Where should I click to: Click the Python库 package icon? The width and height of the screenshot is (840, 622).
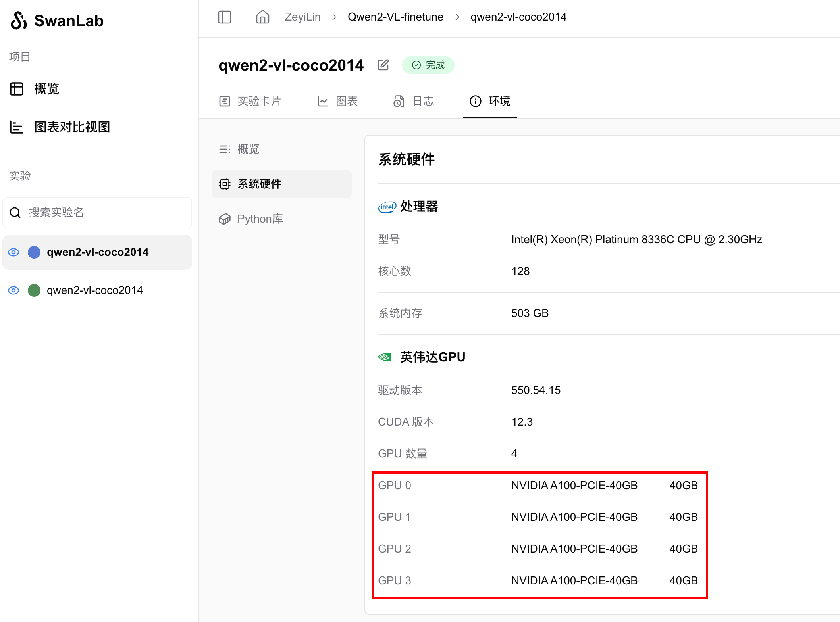225,219
